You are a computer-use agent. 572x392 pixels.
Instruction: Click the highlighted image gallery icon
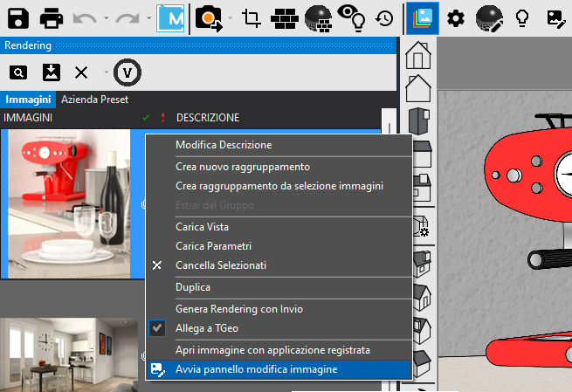point(423,18)
